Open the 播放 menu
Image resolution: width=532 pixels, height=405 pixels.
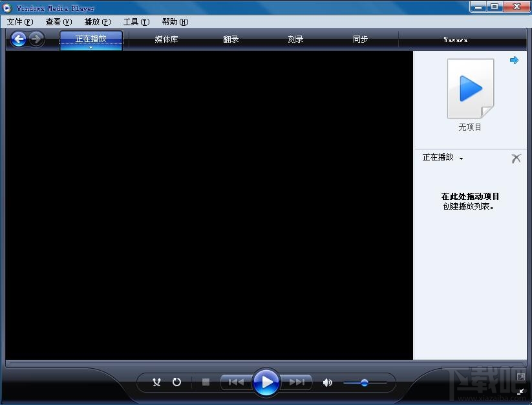(96, 21)
